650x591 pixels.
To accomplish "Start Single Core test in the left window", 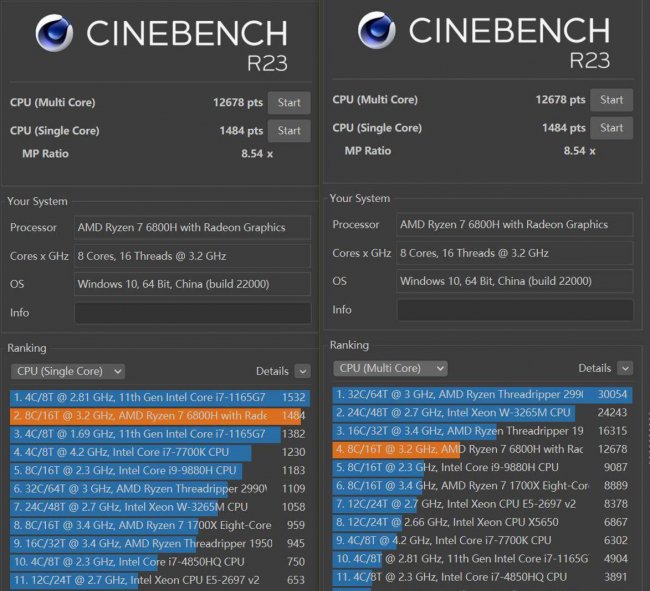I will [289, 131].
